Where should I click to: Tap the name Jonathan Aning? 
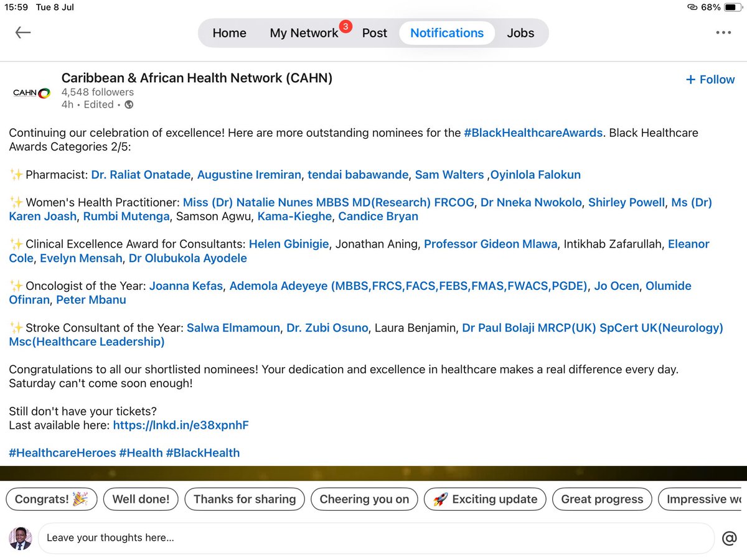point(377,244)
